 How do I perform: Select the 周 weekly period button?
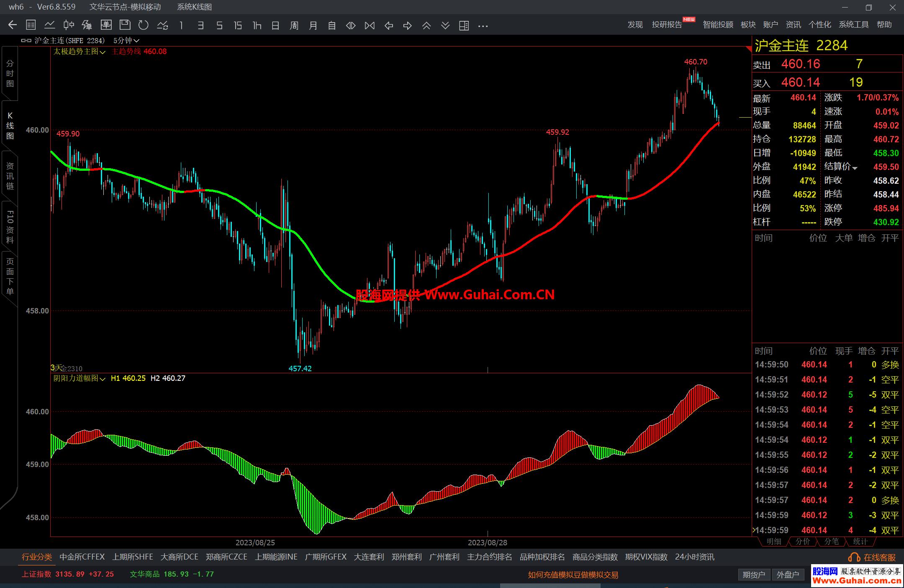click(x=294, y=26)
